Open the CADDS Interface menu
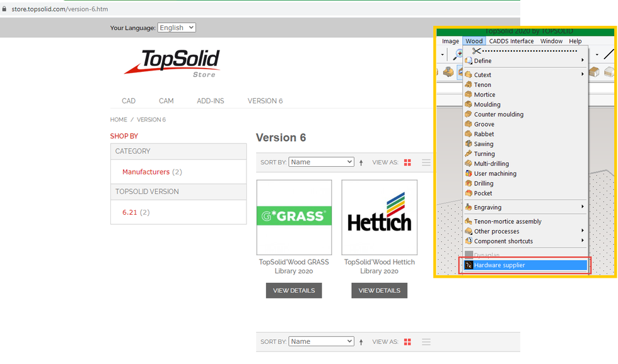618x364 pixels. [x=511, y=41]
